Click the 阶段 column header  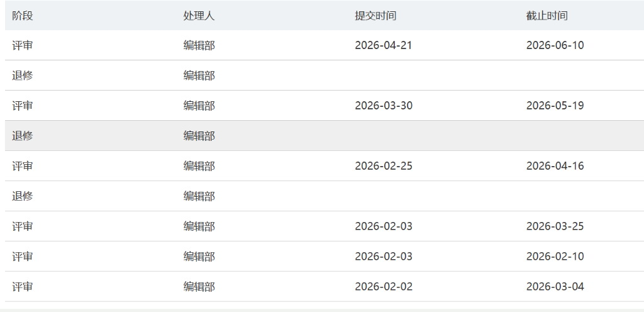tap(23, 16)
